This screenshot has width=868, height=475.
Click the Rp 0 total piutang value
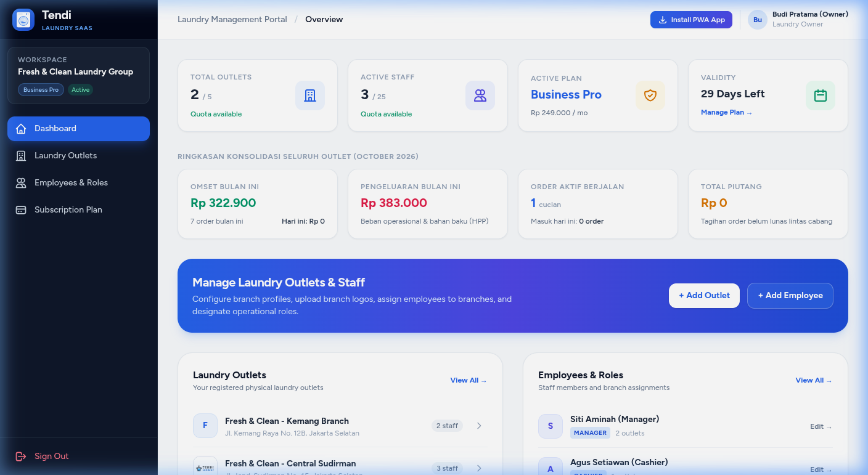point(714,203)
